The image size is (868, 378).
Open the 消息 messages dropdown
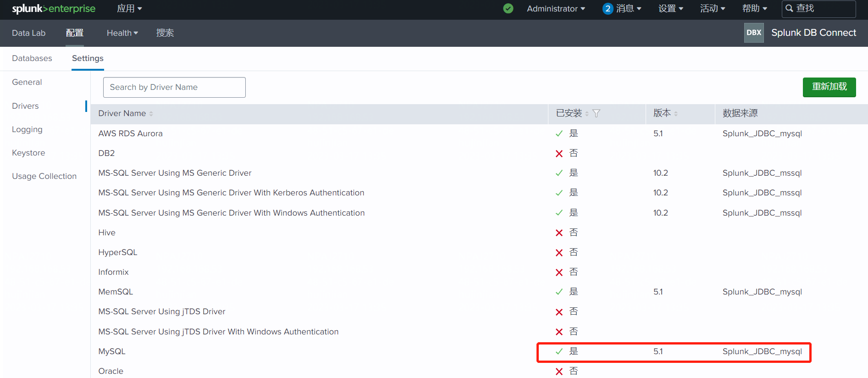coord(629,9)
